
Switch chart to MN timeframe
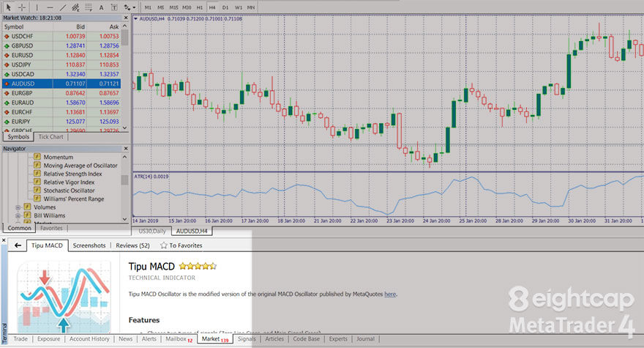pyautogui.click(x=250, y=7)
